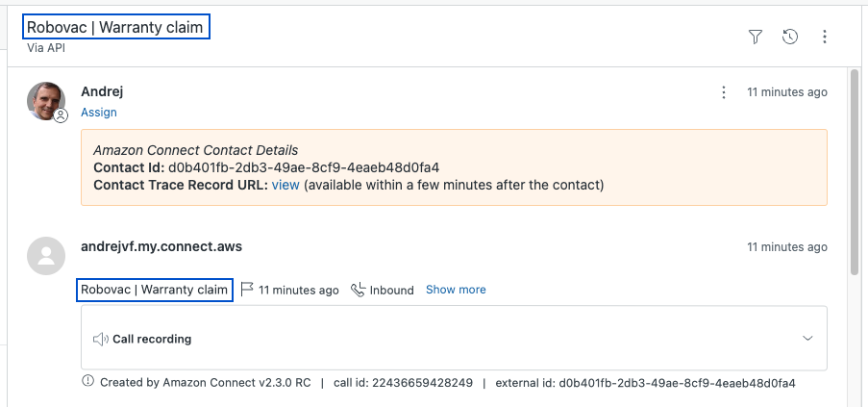The image size is (868, 407).
Task: Select the ticket title in header
Action: pos(115,28)
